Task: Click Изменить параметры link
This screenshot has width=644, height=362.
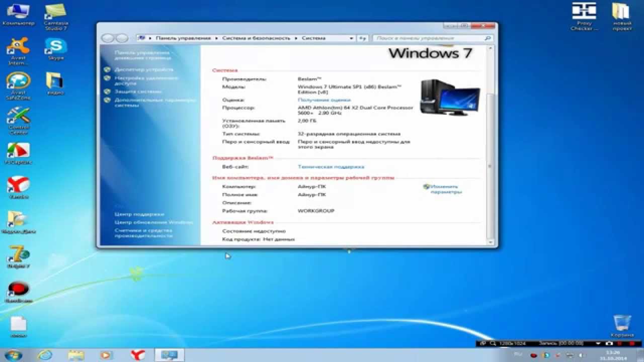Action: coord(446,189)
